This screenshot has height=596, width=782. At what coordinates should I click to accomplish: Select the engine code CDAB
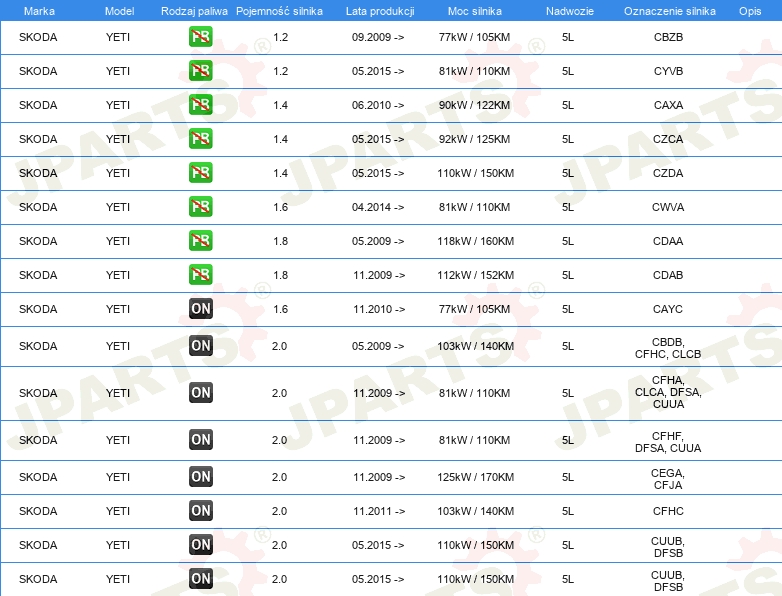(668, 274)
